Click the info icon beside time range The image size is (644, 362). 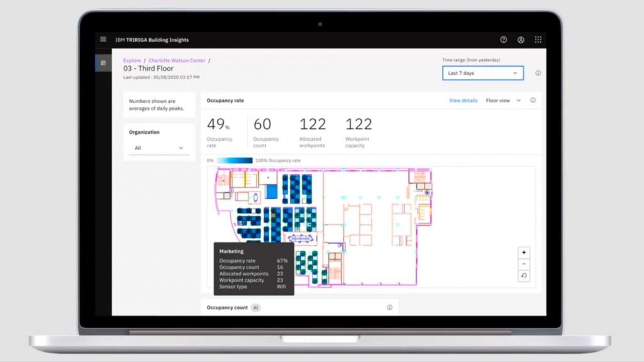(538, 73)
